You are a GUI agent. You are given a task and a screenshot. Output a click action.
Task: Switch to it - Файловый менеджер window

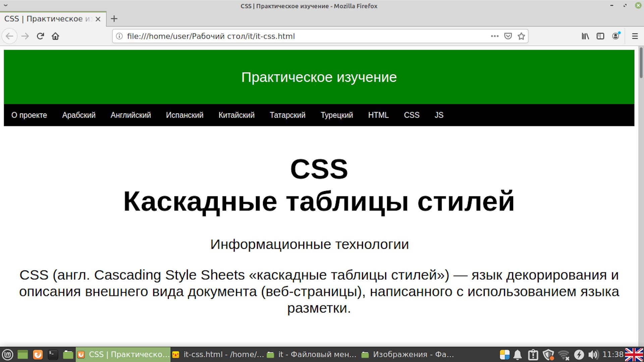tap(312, 355)
